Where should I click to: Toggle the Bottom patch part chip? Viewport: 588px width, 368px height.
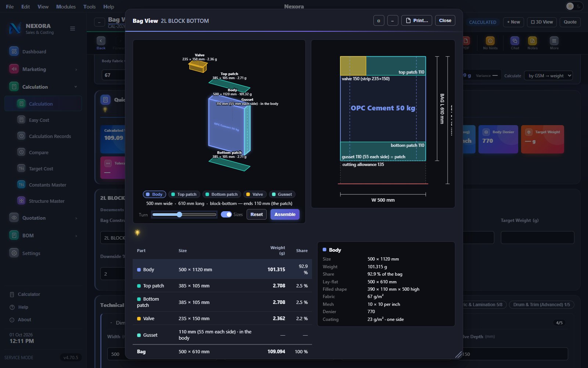tap(222, 194)
